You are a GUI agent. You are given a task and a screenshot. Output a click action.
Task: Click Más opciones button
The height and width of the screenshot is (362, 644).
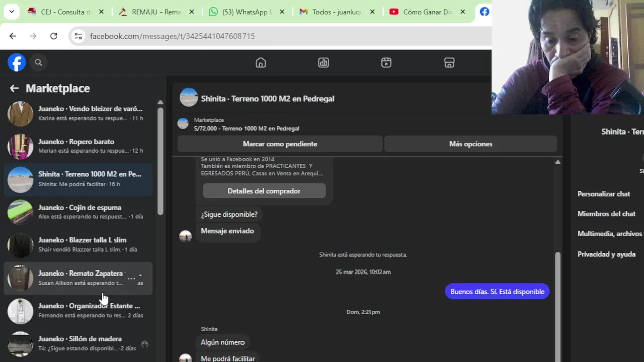click(x=470, y=144)
